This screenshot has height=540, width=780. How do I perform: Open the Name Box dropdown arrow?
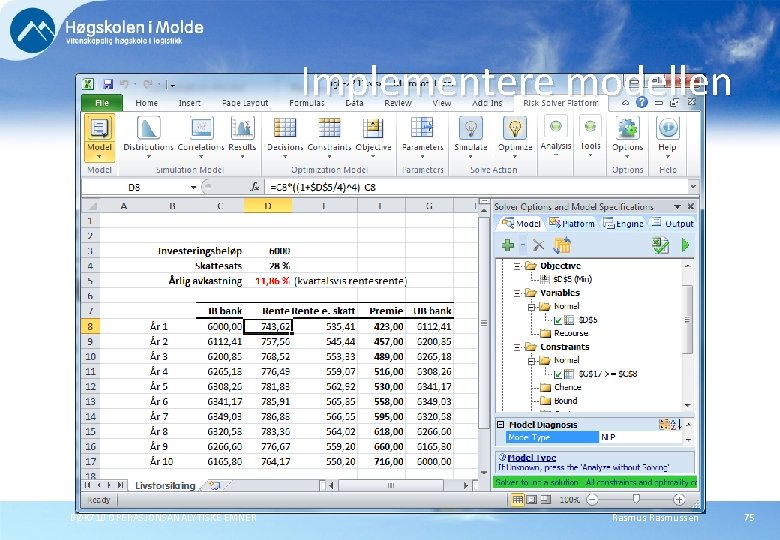tap(193, 187)
